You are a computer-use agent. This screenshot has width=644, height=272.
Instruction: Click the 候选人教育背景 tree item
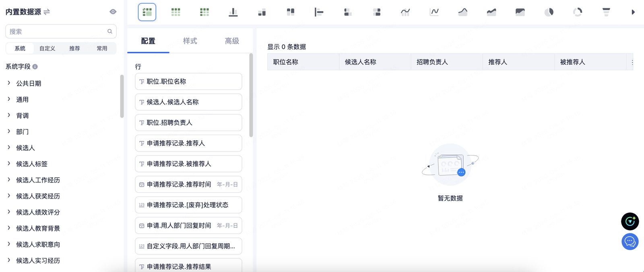(x=38, y=228)
